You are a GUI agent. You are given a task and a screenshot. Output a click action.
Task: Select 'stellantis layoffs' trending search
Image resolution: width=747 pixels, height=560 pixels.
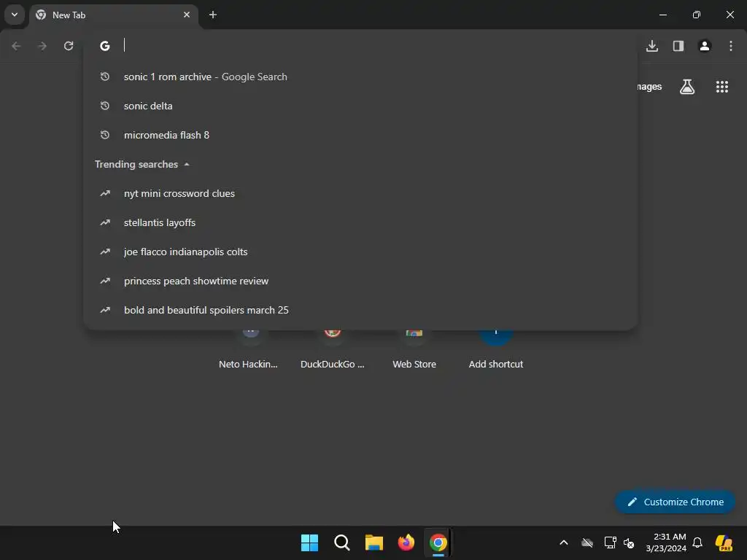(x=360, y=222)
